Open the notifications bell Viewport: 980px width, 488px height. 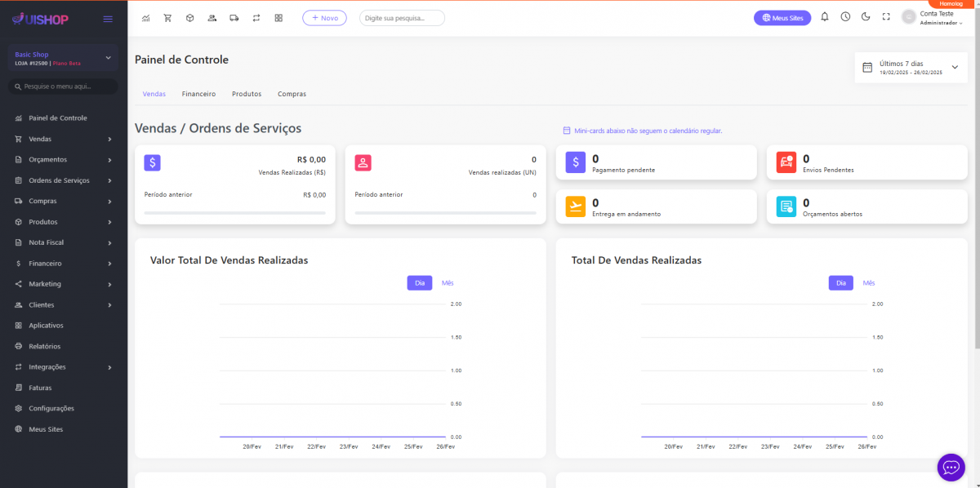(824, 17)
